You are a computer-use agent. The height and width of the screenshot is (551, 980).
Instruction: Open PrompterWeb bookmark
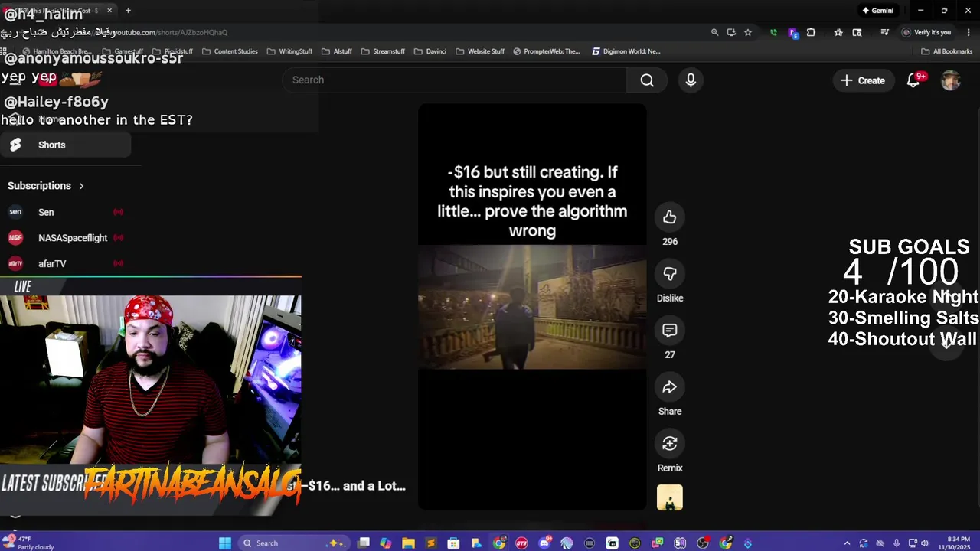(547, 51)
